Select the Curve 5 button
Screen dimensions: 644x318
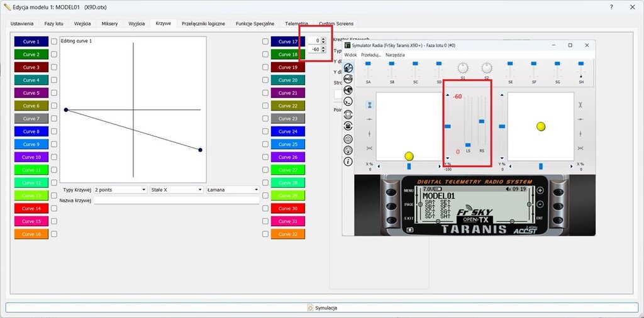point(31,93)
